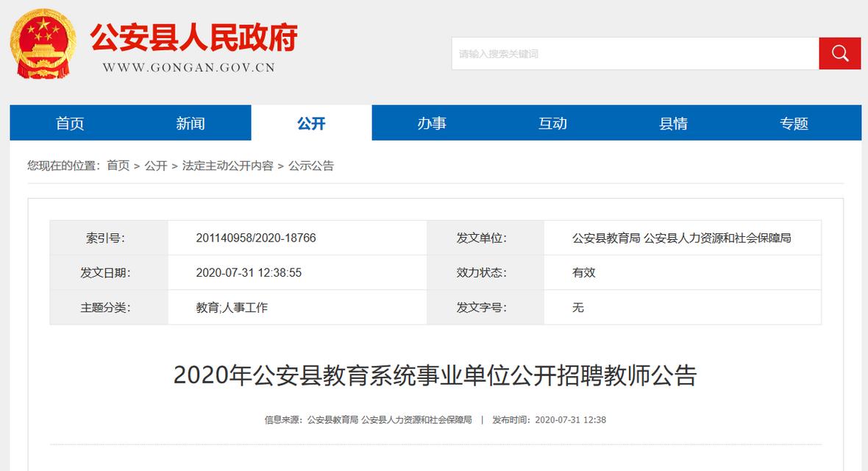
Task: Click the magnifying glass search icon
Action: pos(839,52)
